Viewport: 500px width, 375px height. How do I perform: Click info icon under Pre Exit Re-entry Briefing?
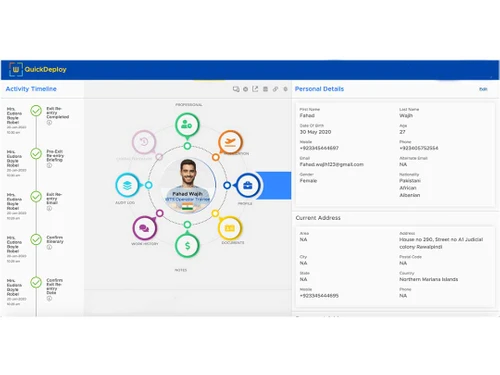[49, 166]
